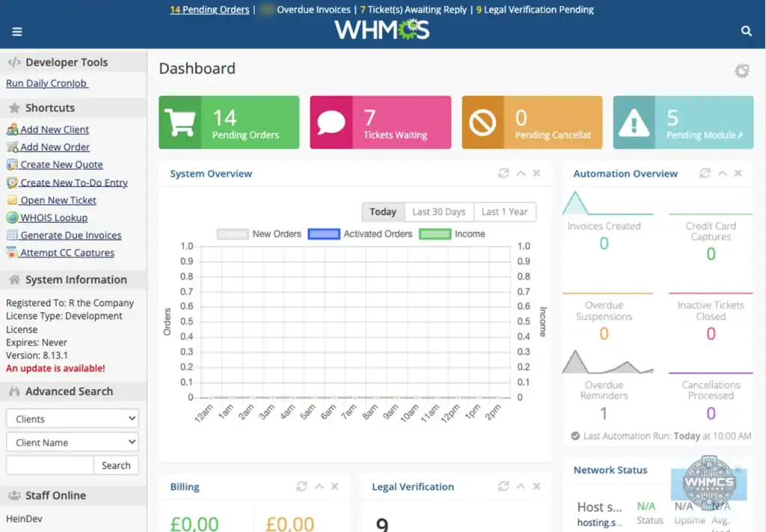Open the Client Name field dropdown

coord(73,442)
